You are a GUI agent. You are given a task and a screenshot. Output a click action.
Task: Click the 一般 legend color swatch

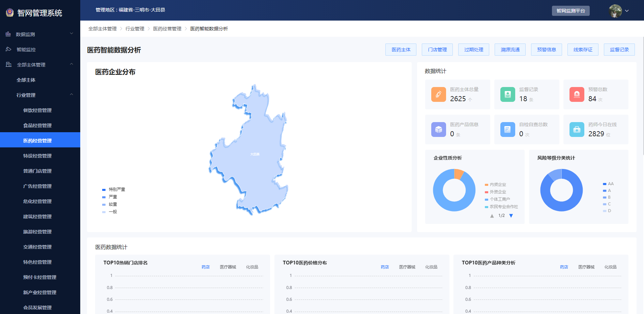104,212
